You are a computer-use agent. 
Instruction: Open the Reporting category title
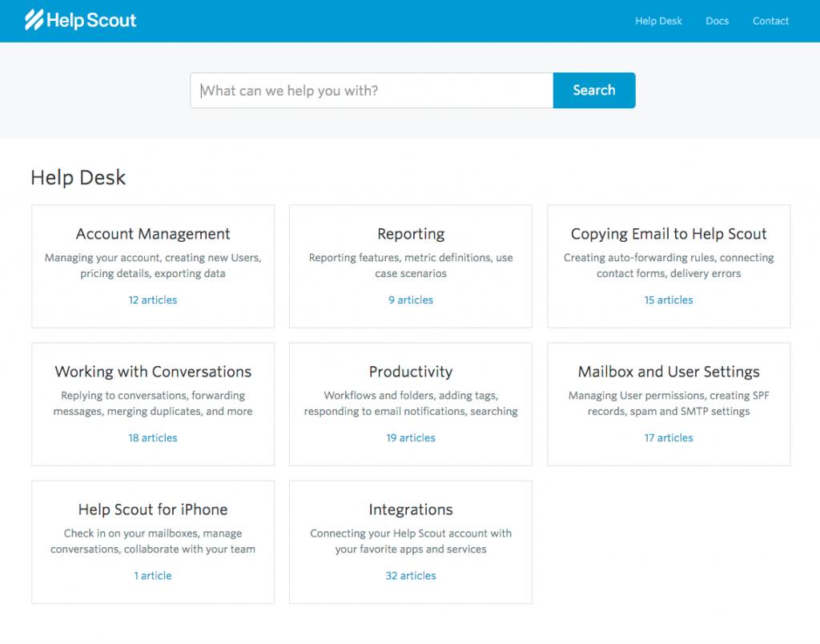(411, 234)
